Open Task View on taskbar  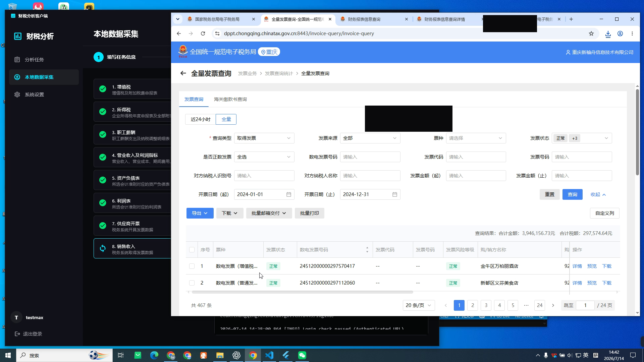click(121, 355)
